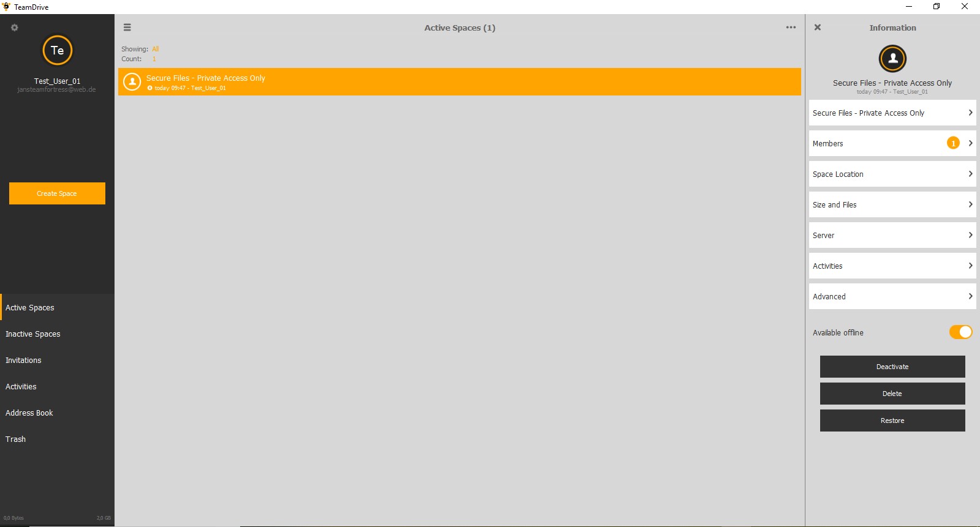Viewport: 980px width, 527px height.
Task: Open Activities in the left sidebar
Action: [x=57, y=386]
